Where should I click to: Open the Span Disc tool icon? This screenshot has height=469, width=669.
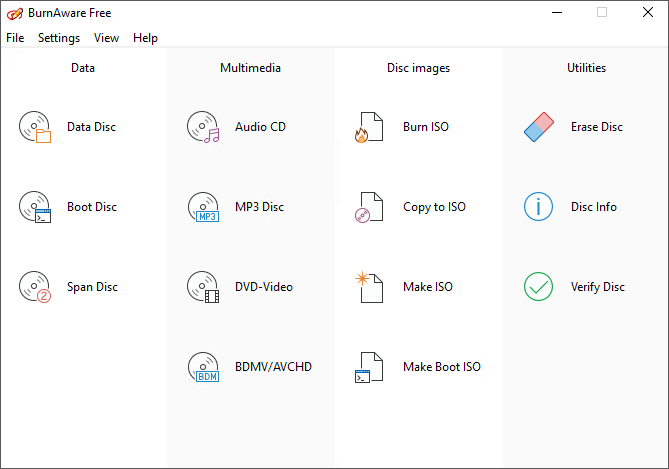click(35, 287)
